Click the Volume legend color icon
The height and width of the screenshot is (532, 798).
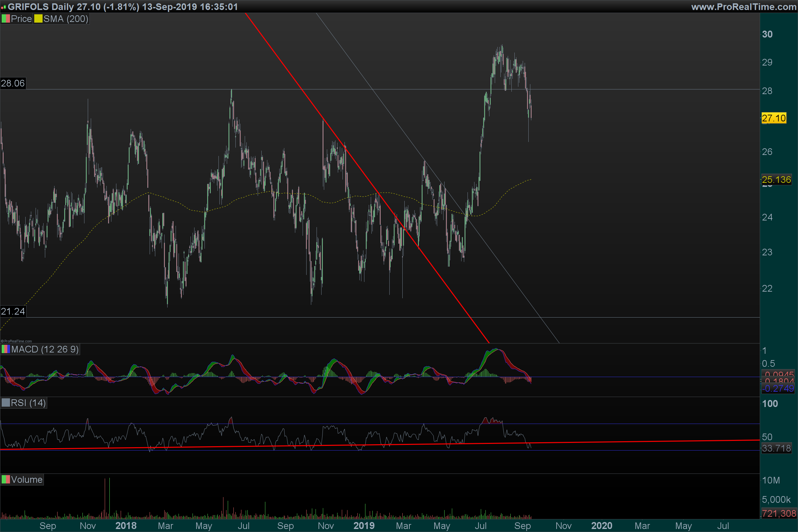(5, 479)
